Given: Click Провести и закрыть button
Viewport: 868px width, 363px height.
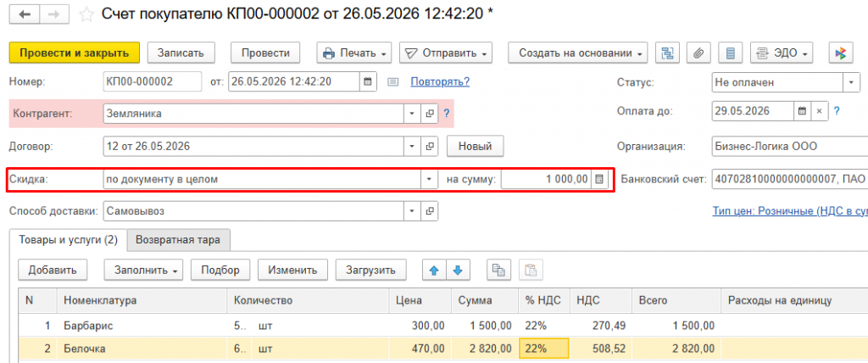Looking at the screenshot, I should click(75, 53).
